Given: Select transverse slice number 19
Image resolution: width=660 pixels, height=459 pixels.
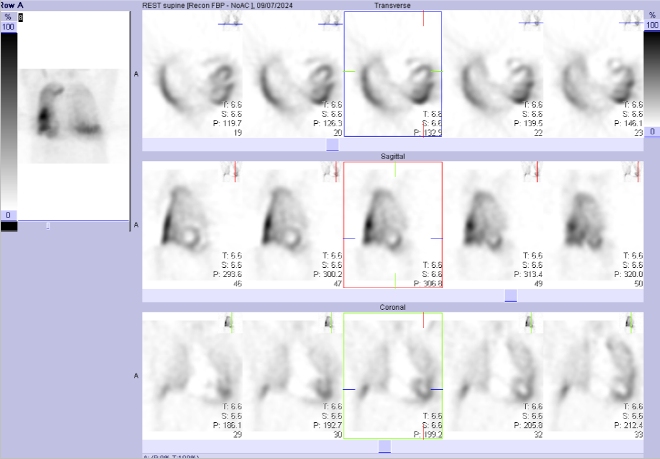Looking at the screenshot, I should tap(193, 74).
